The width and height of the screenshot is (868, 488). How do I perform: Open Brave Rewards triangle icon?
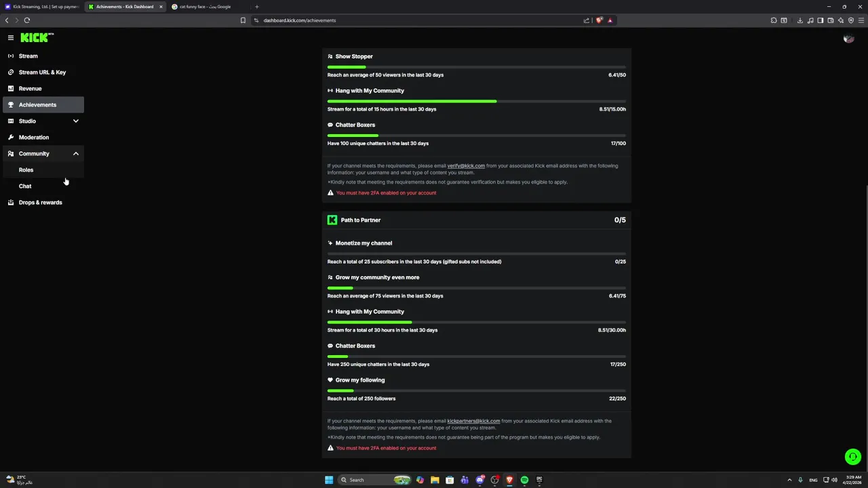tap(610, 20)
